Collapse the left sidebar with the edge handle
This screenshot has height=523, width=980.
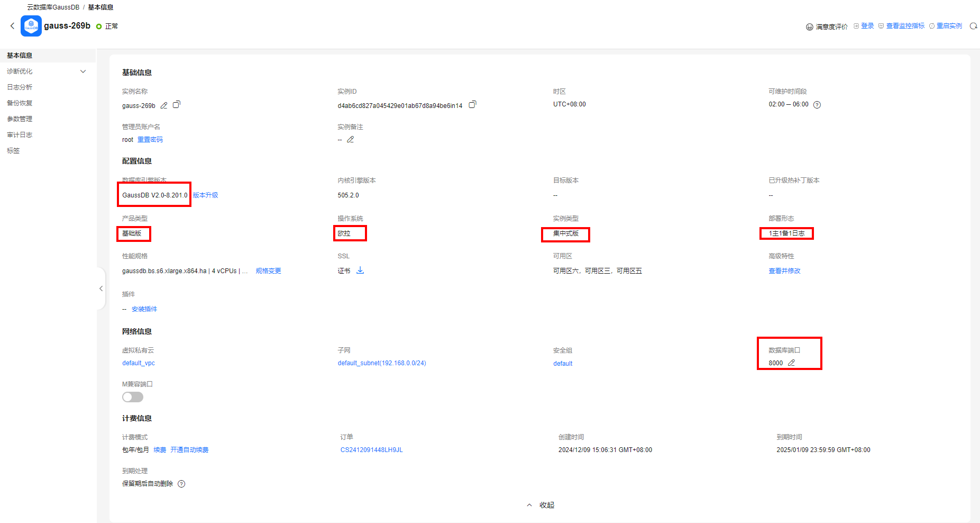point(100,288)
